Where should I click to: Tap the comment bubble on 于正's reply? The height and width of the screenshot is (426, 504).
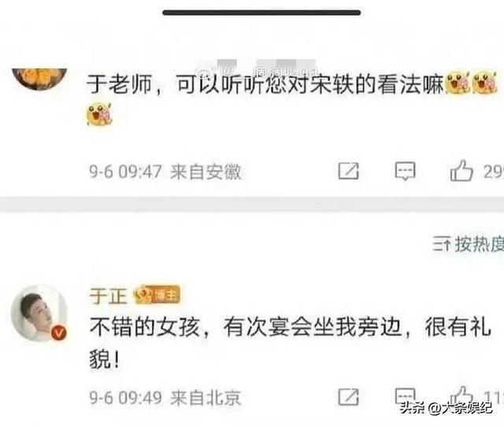point(405,396)
